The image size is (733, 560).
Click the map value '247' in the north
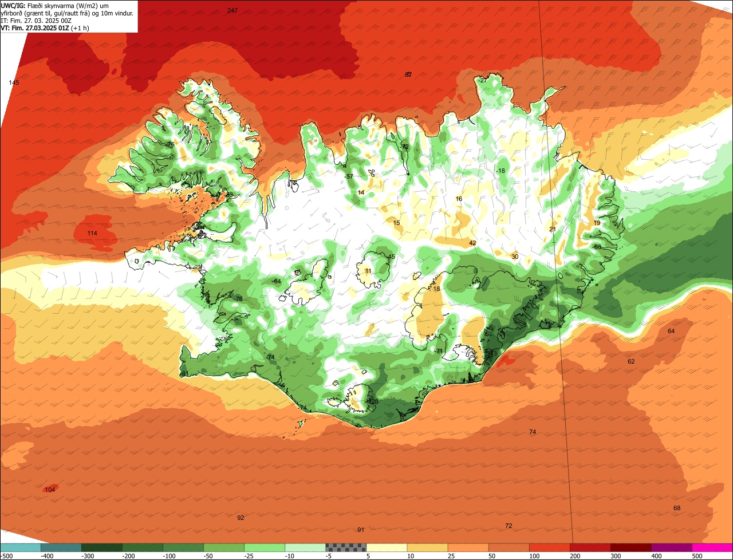[232, 10]
